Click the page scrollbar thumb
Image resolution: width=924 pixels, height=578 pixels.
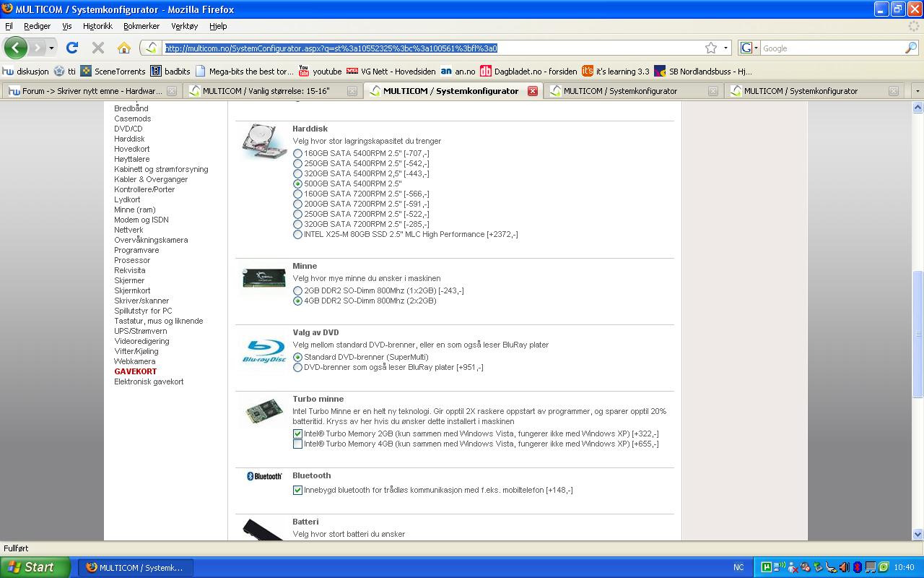coord(918,334)
